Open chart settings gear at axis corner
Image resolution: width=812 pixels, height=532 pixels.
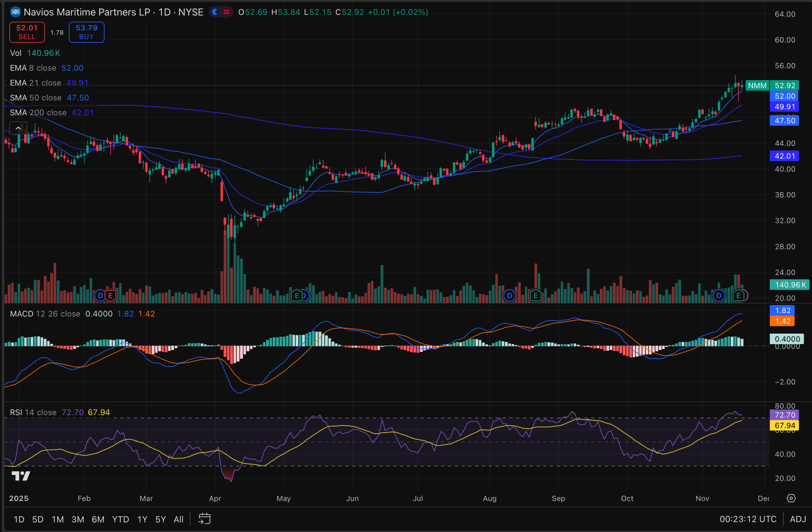click(x=791, y=498)
